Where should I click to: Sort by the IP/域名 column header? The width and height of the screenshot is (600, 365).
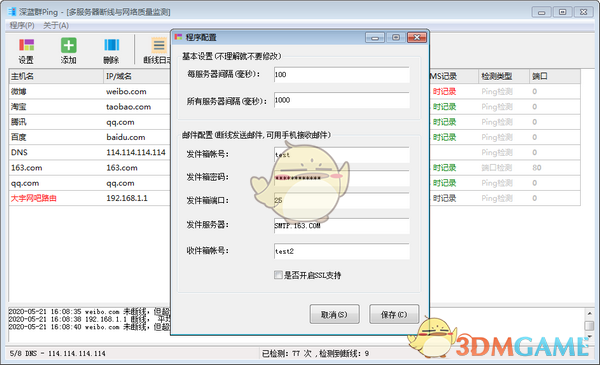(137, 76)
